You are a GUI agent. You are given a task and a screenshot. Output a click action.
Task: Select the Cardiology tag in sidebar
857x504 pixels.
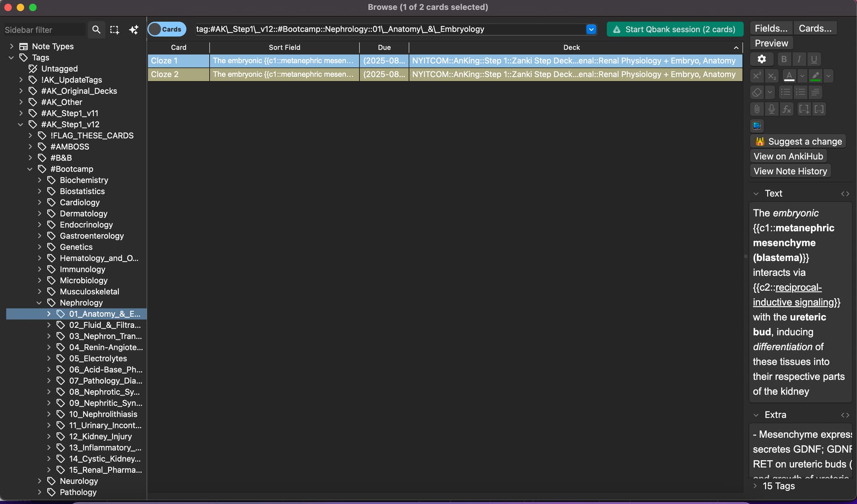pyautogui.click(x=79, y=202)
